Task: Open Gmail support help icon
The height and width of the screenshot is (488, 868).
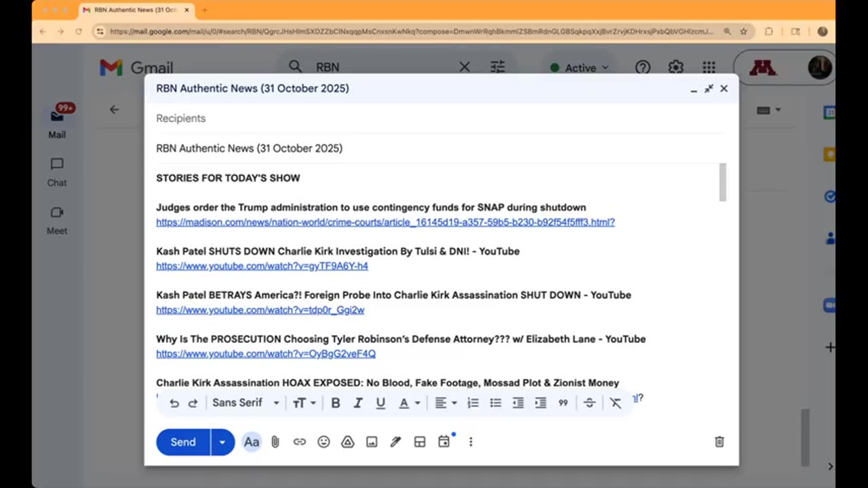Action: pos(642,67)
